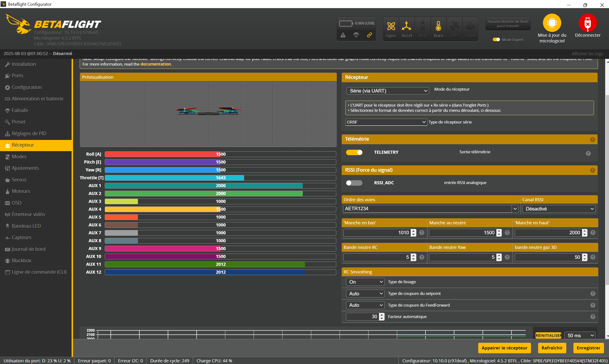Viewport: 609px width, 364px height.
Task: Click the Enregistrer button
Action: point(588,348)
